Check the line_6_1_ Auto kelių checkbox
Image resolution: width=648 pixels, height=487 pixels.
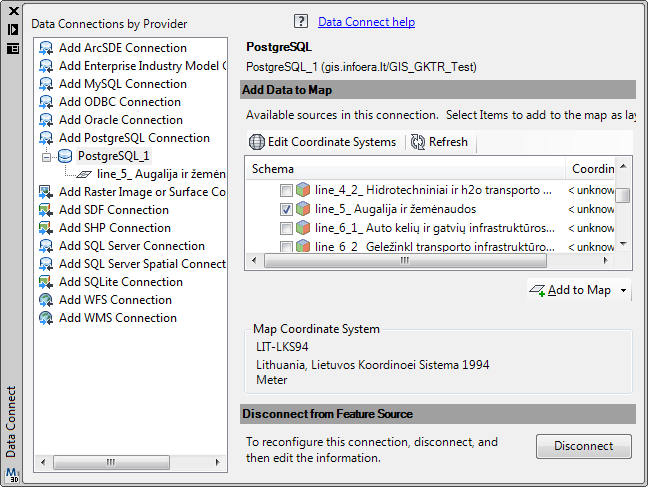point(286,228)
